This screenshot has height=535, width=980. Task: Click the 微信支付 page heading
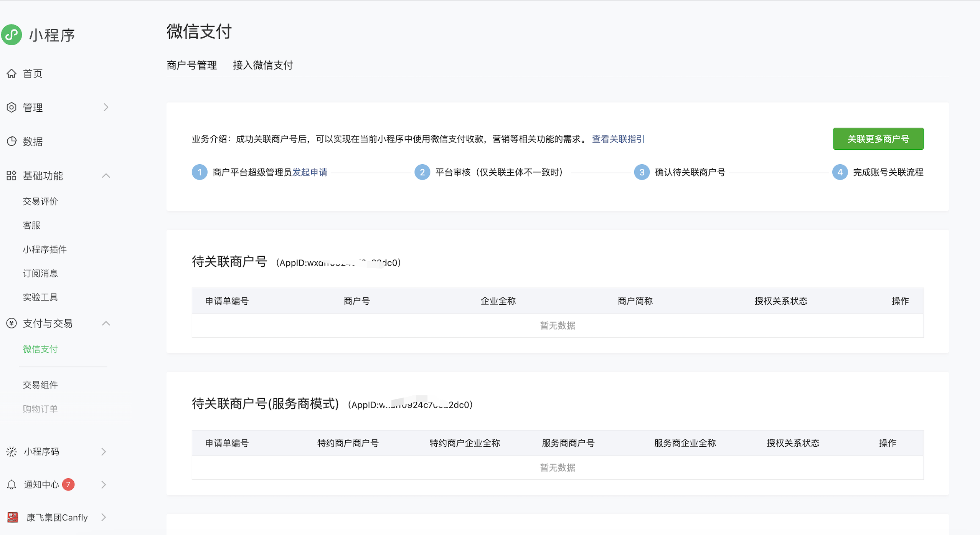pos(199,31)
